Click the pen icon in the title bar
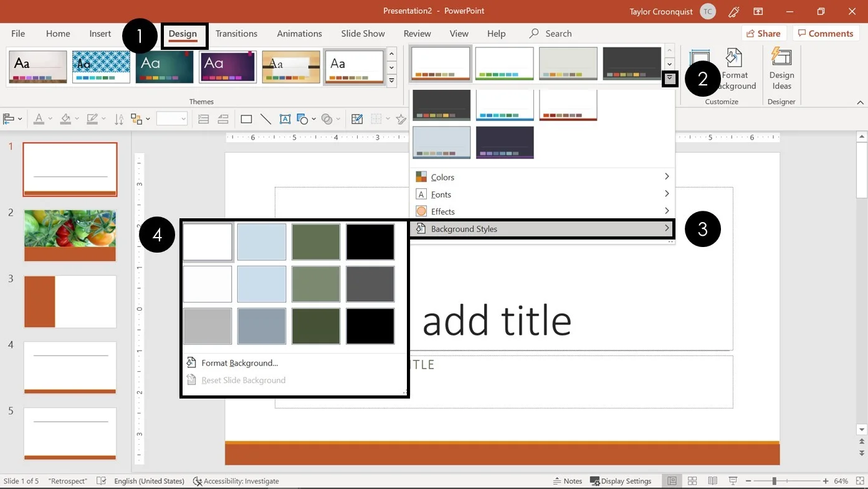This screenshot has width=868, height=489. point(734,11)
